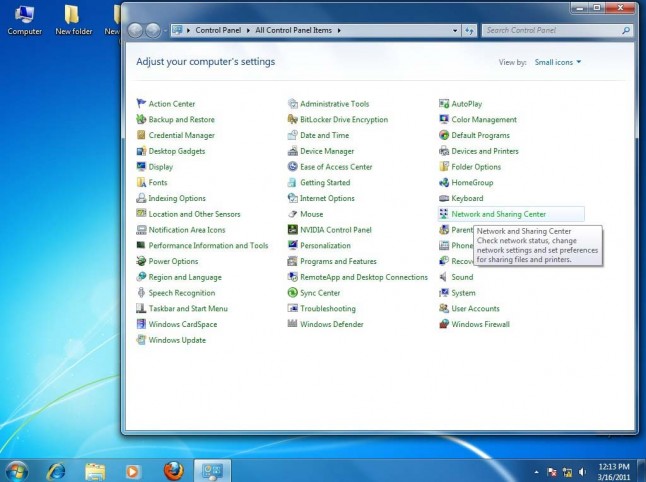Open the View by Small icons dropdown
Screen dimensions: 646x482
coord(558,62)
